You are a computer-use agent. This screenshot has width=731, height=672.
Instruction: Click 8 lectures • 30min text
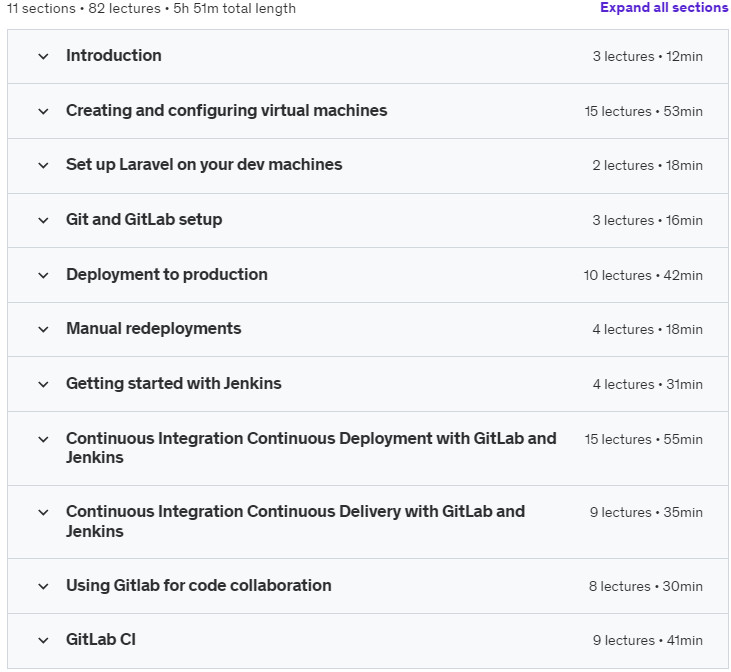pyautogui.click(x=646, y=587)
